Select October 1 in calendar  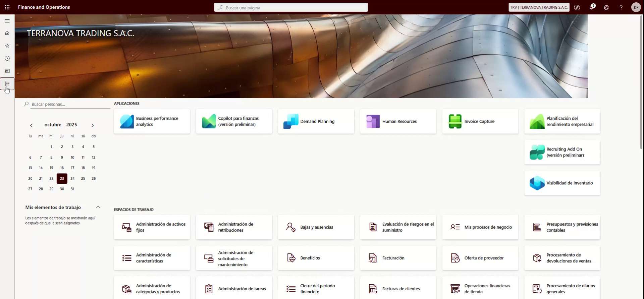click(x=51, y=147)
